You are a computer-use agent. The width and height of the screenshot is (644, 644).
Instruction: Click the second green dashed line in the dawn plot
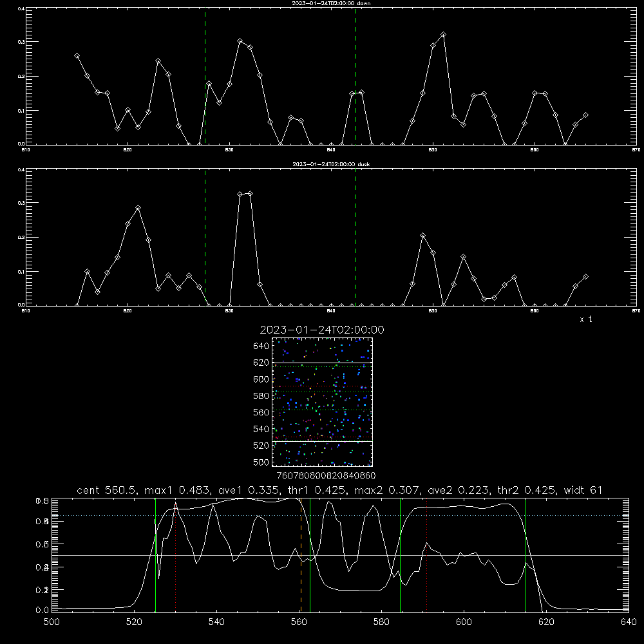(355, 76)
